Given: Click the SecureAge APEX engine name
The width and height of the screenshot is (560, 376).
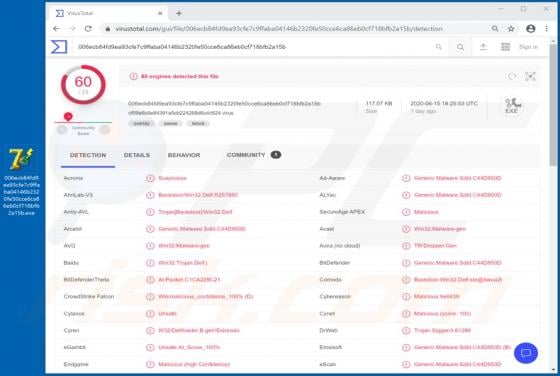Looking at the screenshot, I should coord(342,212).
